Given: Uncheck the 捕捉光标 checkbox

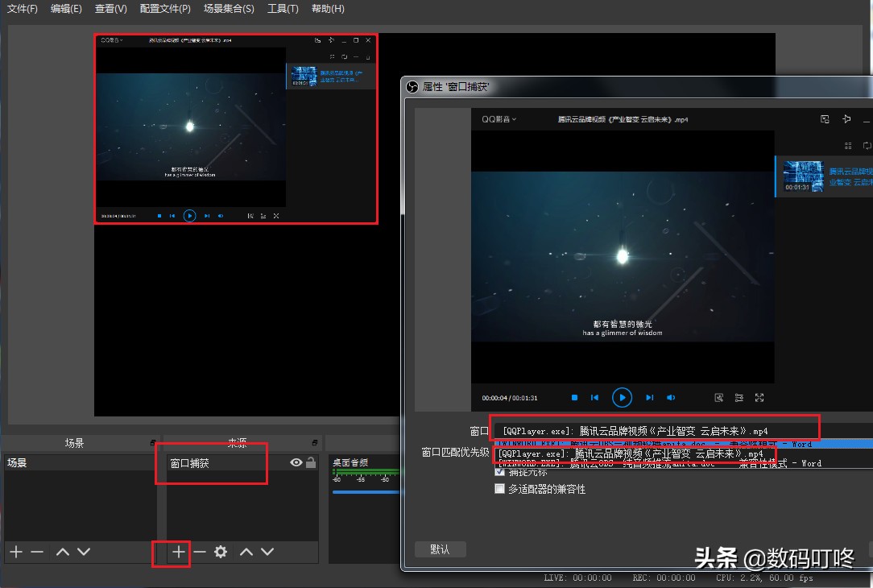Looking at the screenshot, I should (501, 474).
